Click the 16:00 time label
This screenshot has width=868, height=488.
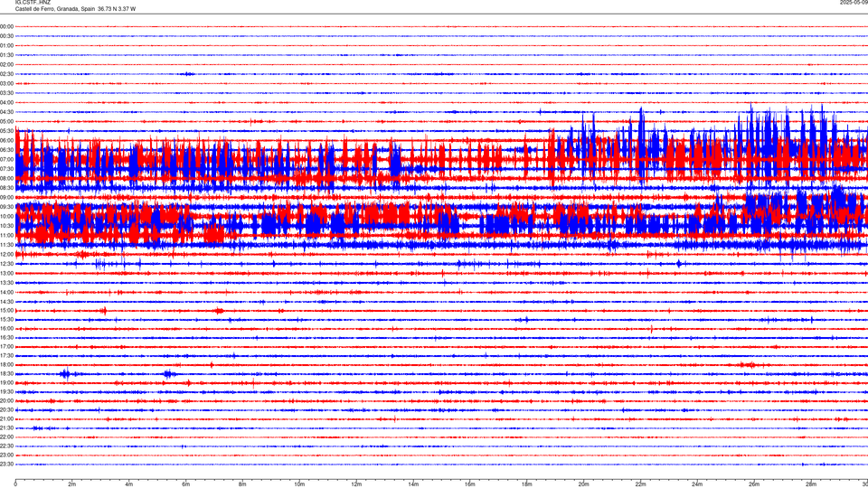[6, 329]
